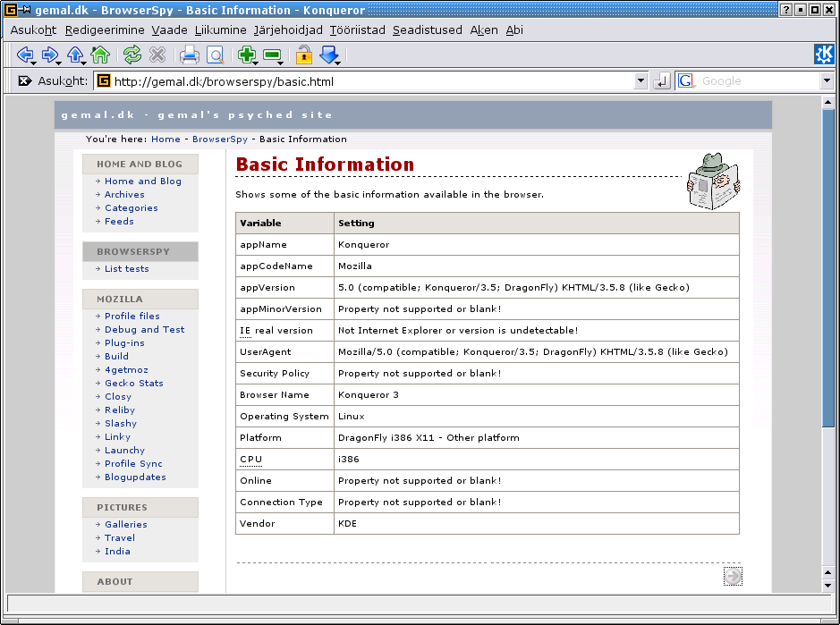The height and width of the screenshot is (625, 840).
Task: Choose search engine via Google icon
Action: point(686,80)
